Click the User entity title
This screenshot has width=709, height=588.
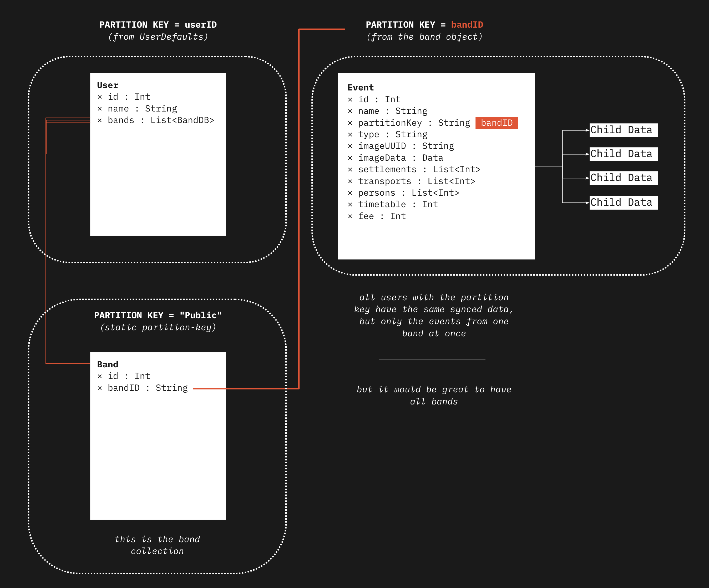(107, 85)
